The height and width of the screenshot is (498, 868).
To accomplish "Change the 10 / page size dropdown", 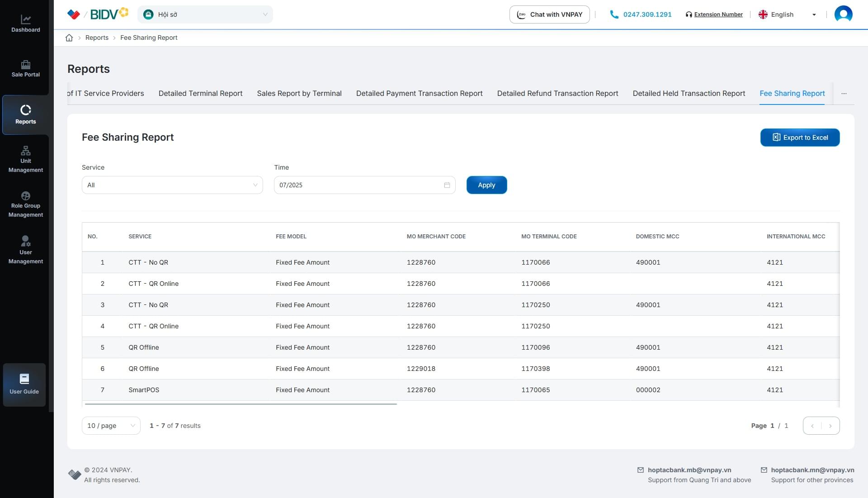I will 111,426.
